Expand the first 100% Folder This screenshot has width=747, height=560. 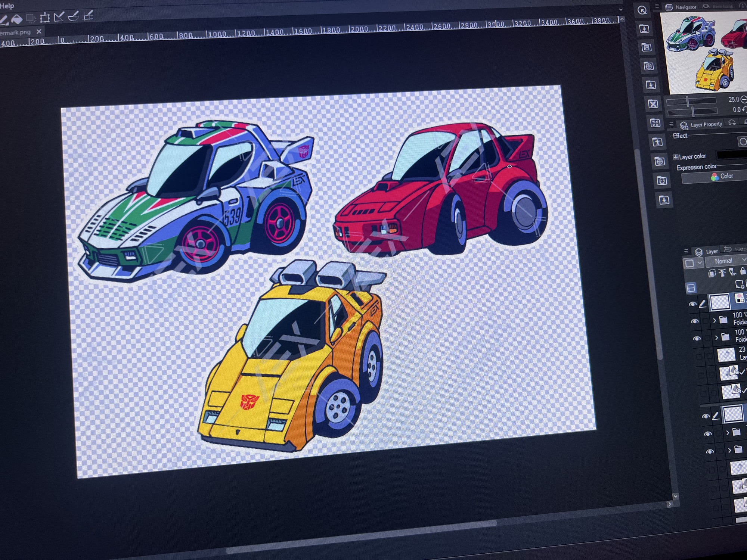[714, 320]
